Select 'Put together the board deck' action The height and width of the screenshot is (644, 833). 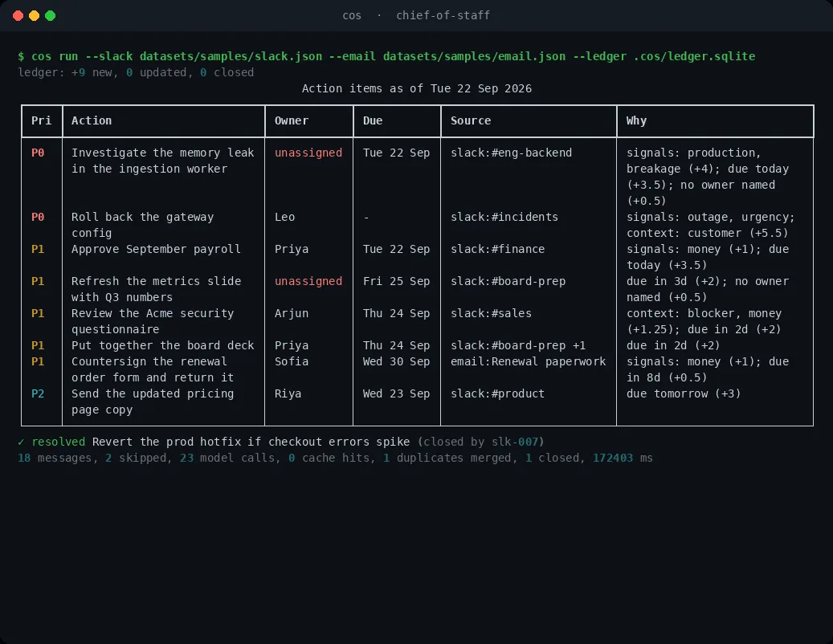(x=162, y=345)
